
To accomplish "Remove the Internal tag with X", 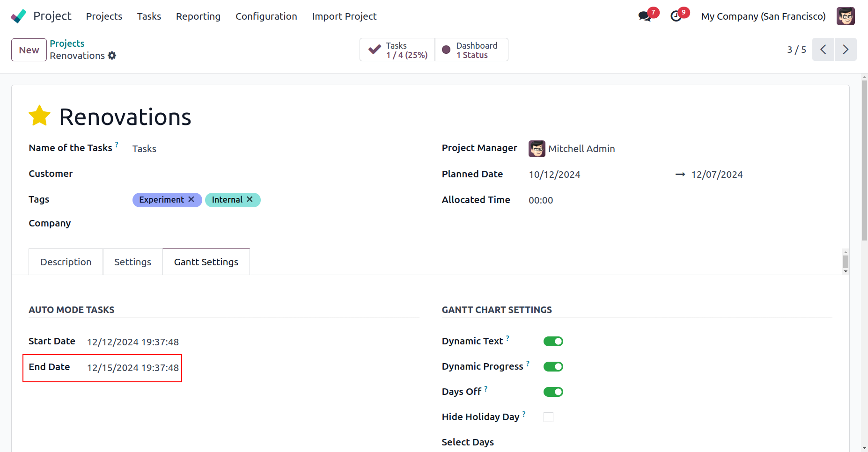I will 250,199.
